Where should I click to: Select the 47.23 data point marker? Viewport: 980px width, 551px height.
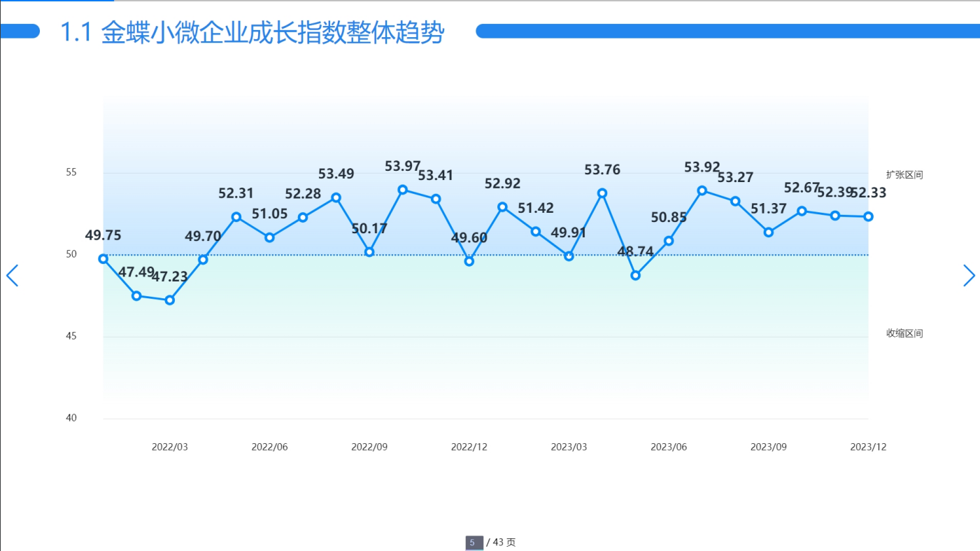170,300
